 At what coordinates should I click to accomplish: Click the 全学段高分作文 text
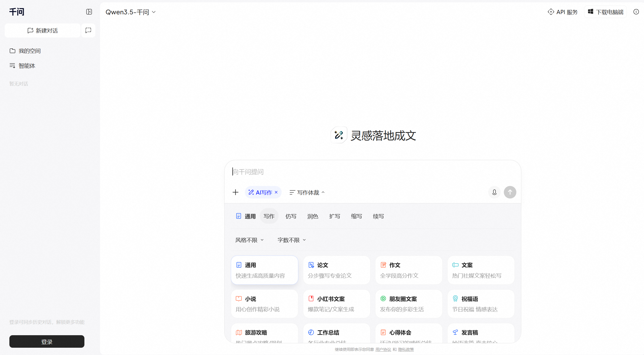click(399, 276)
